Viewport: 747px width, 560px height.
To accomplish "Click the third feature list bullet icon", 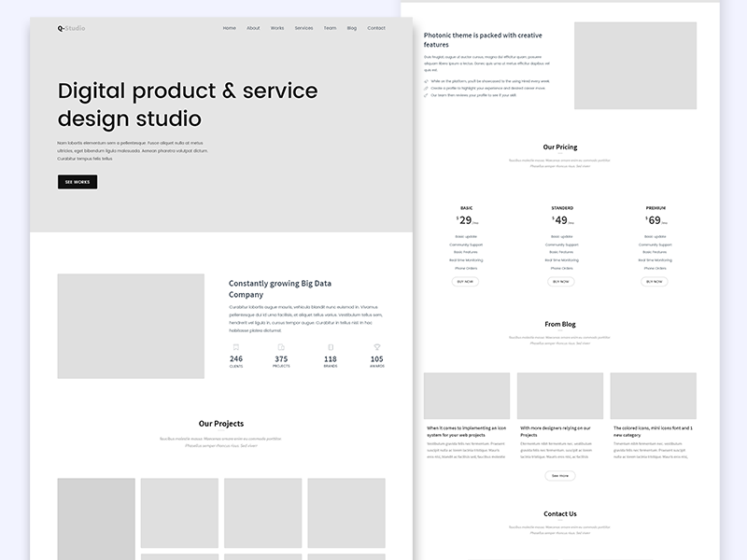I will coord(427,95).
